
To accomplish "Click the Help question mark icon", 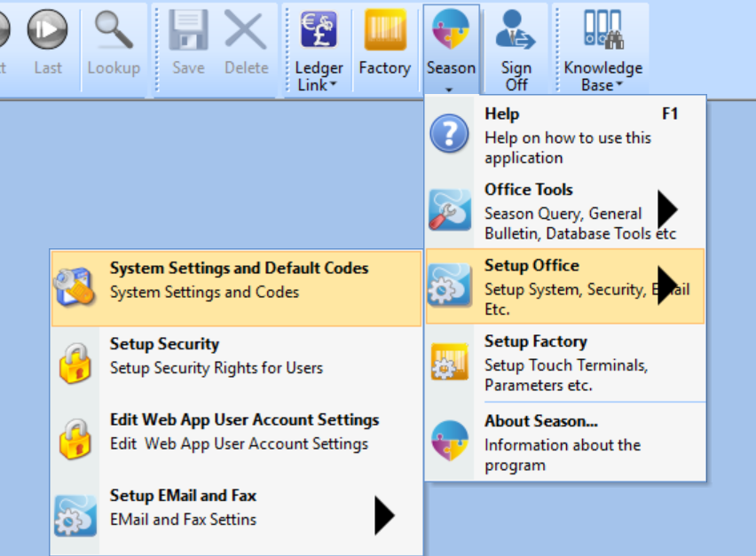I will [449, 134].
